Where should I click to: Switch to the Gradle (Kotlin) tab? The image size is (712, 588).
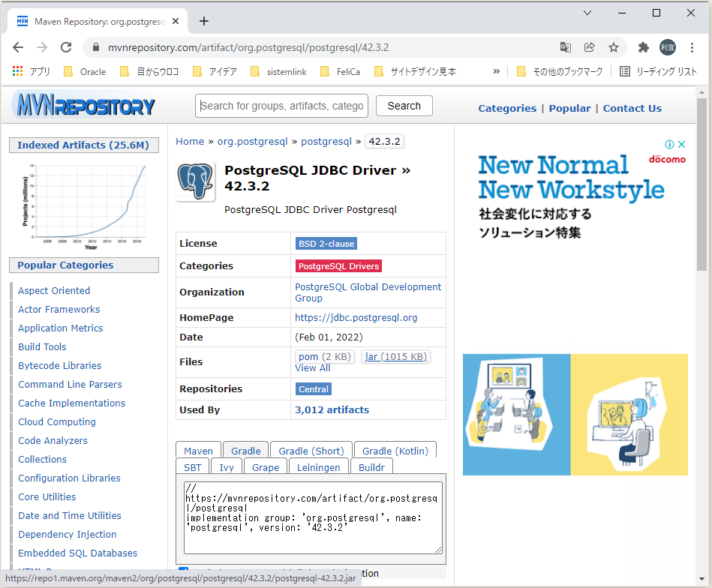click(395, 450)
